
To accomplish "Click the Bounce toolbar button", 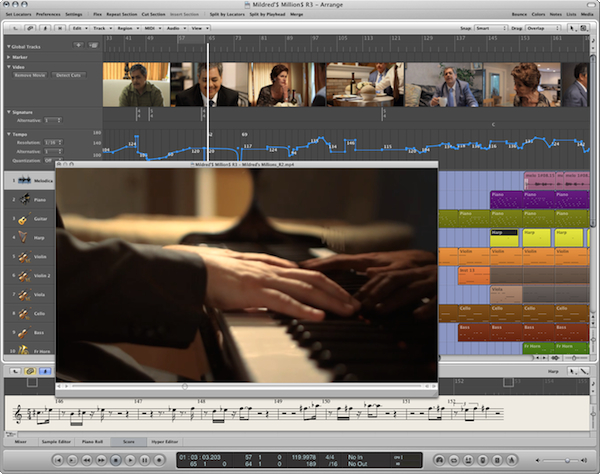I will click(x=519, y=14).
